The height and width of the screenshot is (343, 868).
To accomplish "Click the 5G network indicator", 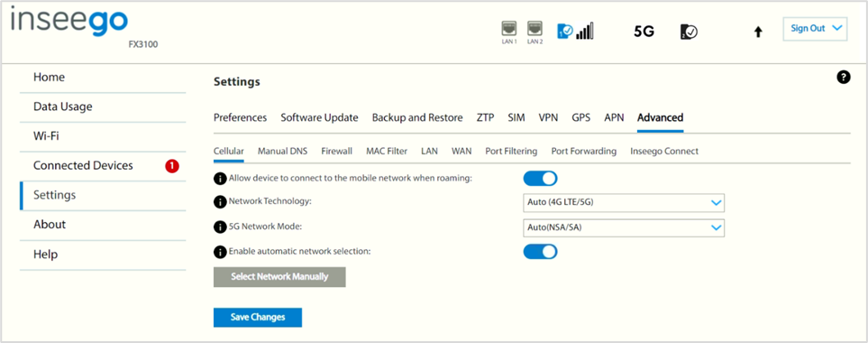I will [x=644, y=32].
